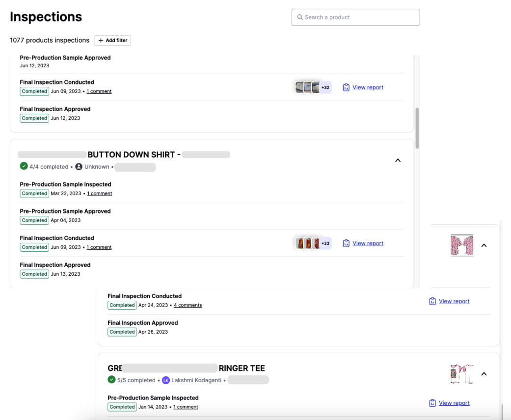
Task: Click the search magnifier icon
Action: [x=300, y=17]
